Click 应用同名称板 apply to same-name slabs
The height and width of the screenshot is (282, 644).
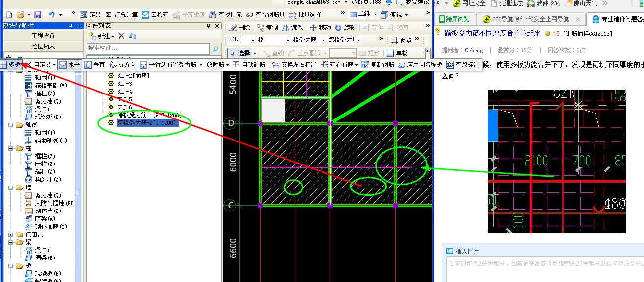coord(420,64)
